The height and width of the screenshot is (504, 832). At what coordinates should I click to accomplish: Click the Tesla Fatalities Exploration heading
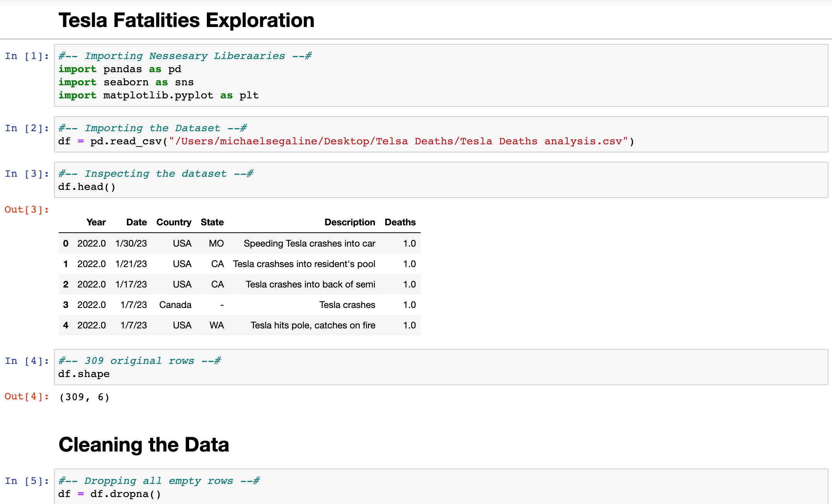186,20
